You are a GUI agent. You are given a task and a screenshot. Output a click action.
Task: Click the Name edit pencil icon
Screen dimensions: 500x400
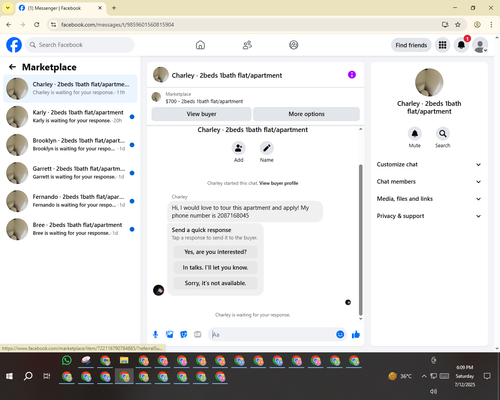point(267,148)
